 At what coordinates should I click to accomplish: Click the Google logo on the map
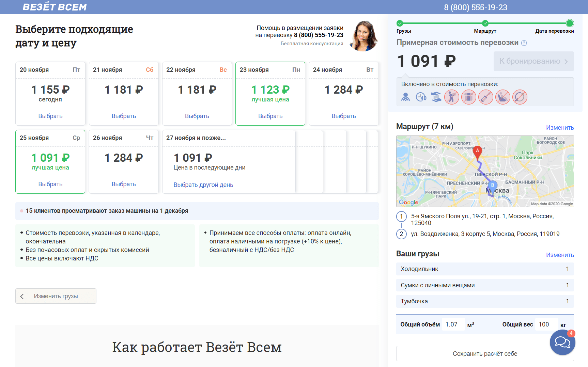point(408,202)
